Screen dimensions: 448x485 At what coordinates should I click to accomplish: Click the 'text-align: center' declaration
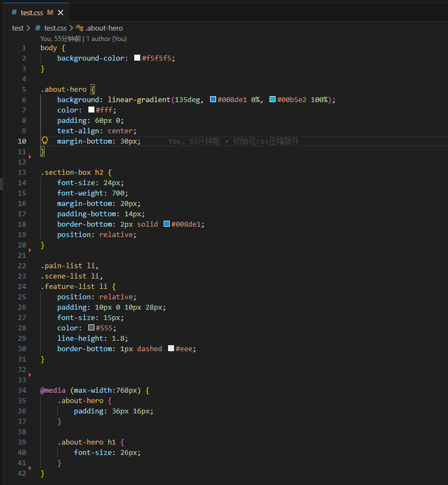coord(97,131)
